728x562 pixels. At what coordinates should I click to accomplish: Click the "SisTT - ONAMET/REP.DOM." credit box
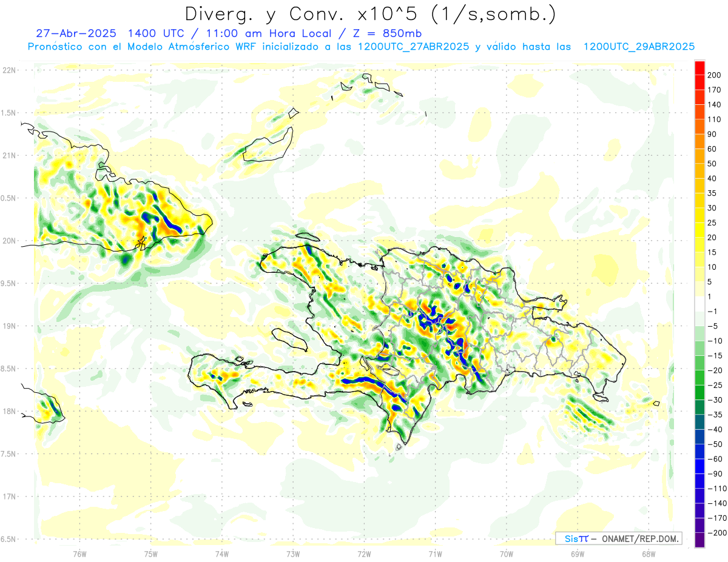[x=618, y=538]
